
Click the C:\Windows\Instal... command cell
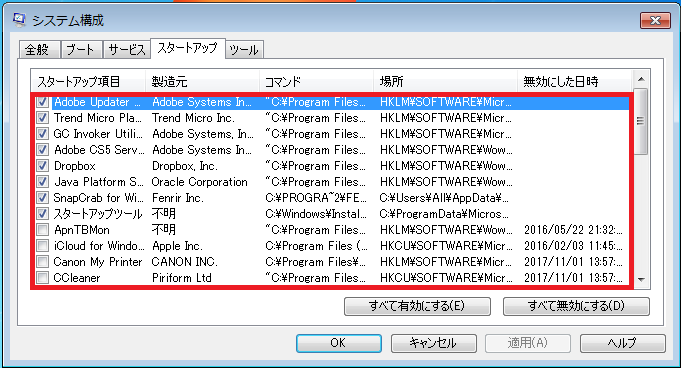coord(316,214)
